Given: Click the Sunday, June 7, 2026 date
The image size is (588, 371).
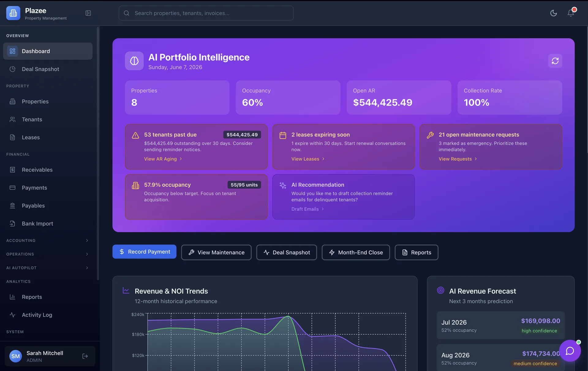Looking at the screenshot, I should point(175,67).
